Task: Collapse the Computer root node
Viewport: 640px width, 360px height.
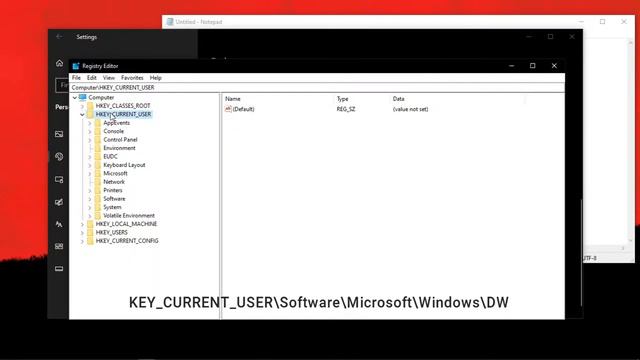Action: [x=74, y=98]
